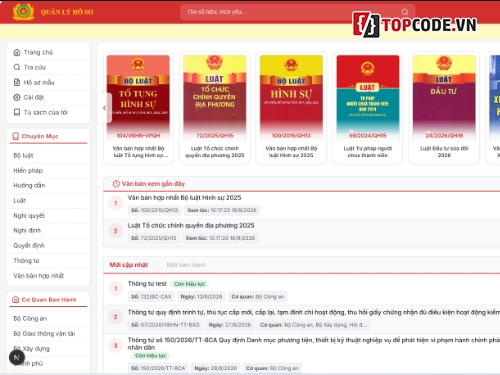Click card title Luật Đầu tư sửa đổi 2026

(x=444, y=152)
